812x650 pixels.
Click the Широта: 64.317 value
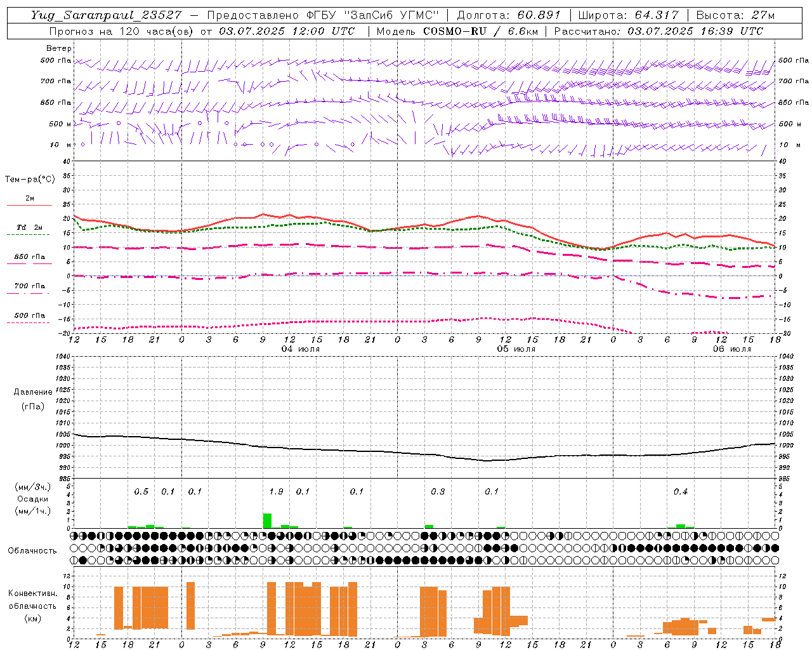[x=629, y=15]
